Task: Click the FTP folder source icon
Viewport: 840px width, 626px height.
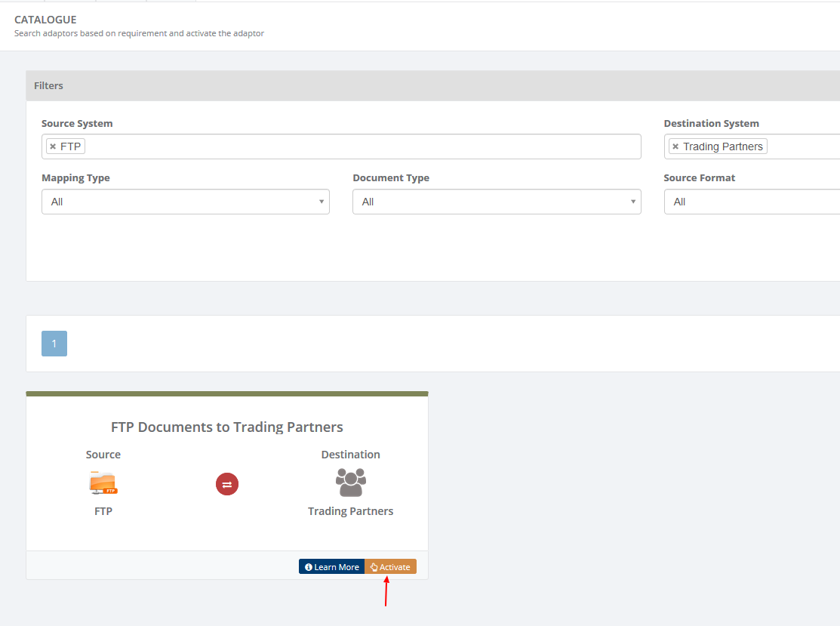Action: click(x=103, y=483)
